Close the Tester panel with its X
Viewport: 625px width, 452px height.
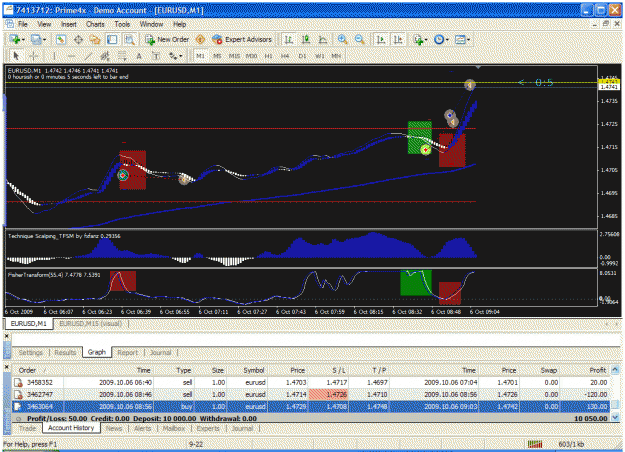pos(7,336)
